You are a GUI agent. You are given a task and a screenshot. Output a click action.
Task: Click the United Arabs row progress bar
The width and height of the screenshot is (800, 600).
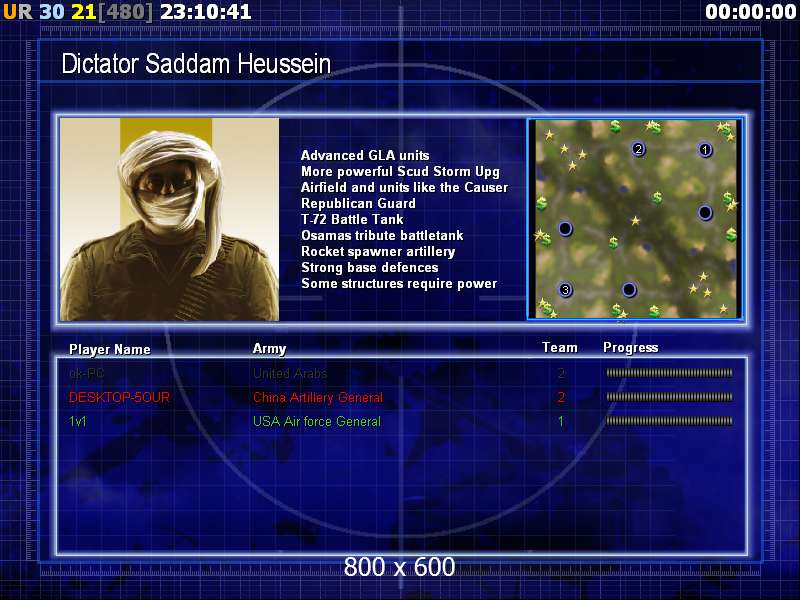coord(669,373)
